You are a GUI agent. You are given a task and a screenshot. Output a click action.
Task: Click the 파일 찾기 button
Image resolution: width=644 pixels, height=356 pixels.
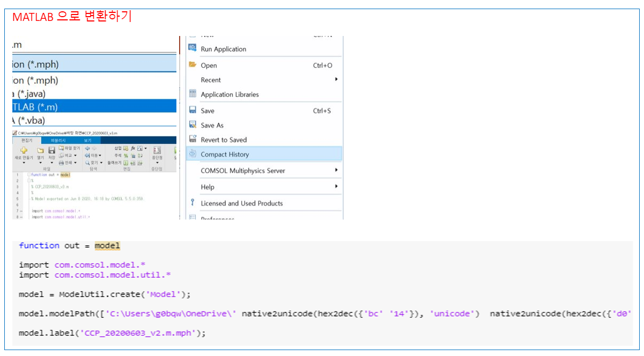[70, 148]
